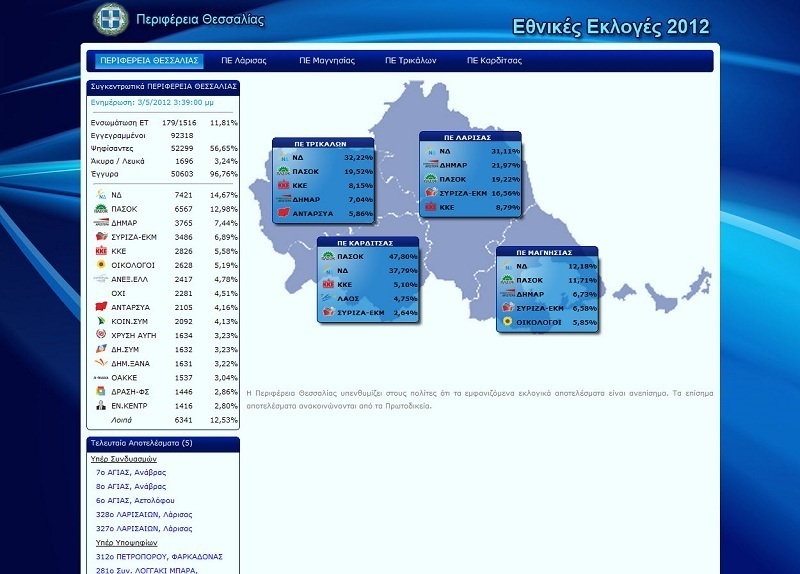Click the ΧΡΥΣΗ ΑΥΓΗ icon in summary list
The width and height of the screenshot is (800, 574).
coord(101,335)
